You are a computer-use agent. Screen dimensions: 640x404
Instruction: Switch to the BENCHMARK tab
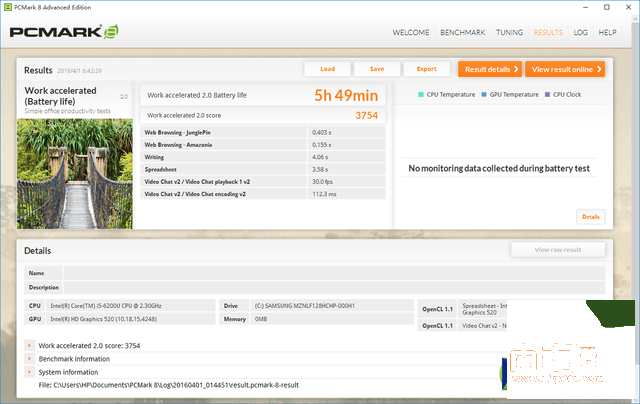click(x=463, y=32)
